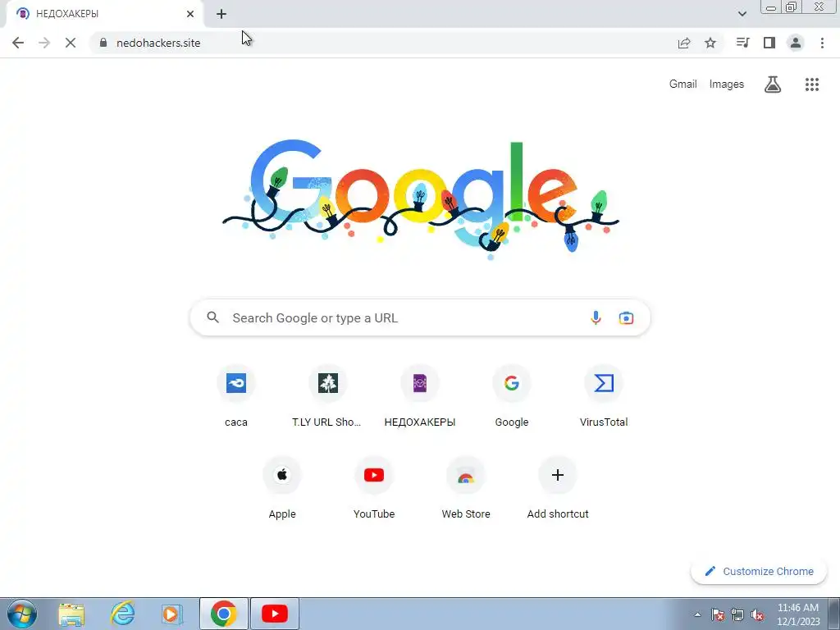
Task: Open Action Center flag icon
Action: point(718,614)
